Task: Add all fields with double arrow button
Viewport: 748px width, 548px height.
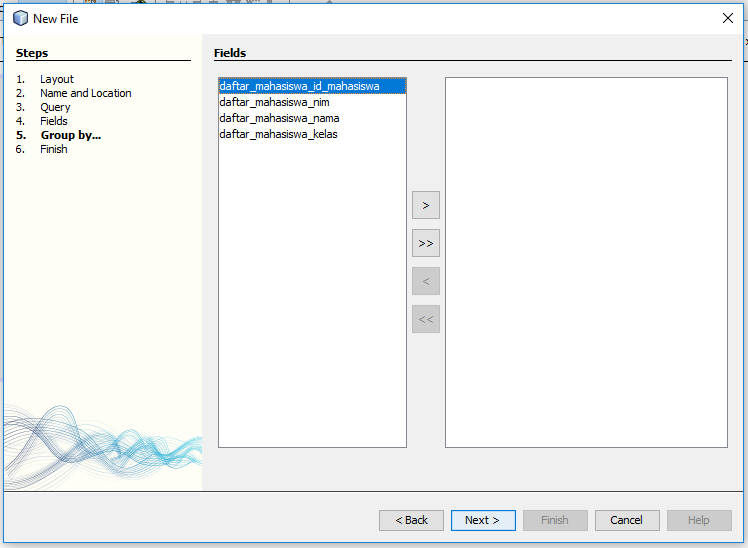Action: point(426,243)
